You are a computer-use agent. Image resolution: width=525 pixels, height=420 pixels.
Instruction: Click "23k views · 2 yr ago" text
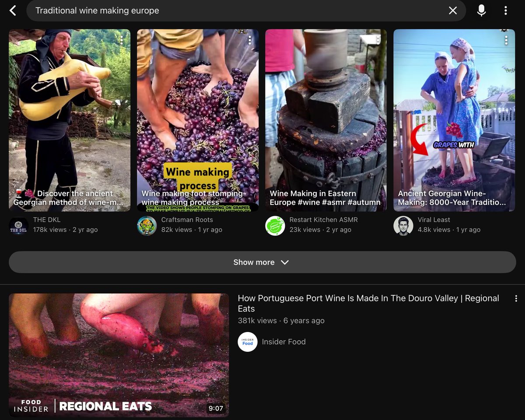320,230
